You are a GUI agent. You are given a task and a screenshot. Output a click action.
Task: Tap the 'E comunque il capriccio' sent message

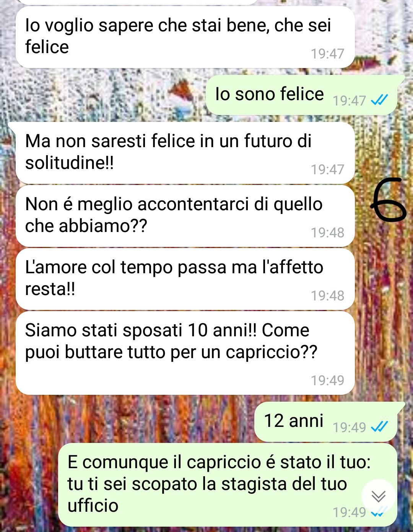tap(228, 485)
